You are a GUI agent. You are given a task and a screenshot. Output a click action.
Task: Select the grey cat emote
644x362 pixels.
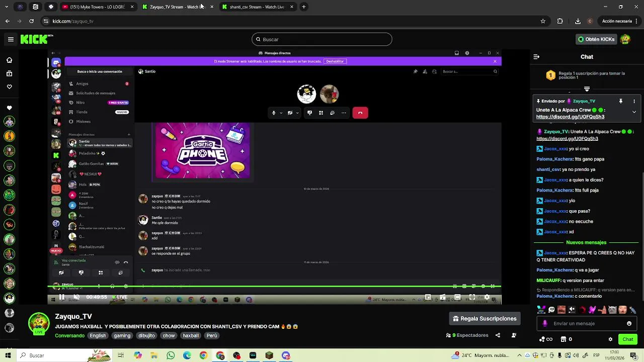click(x=612, y=310)
